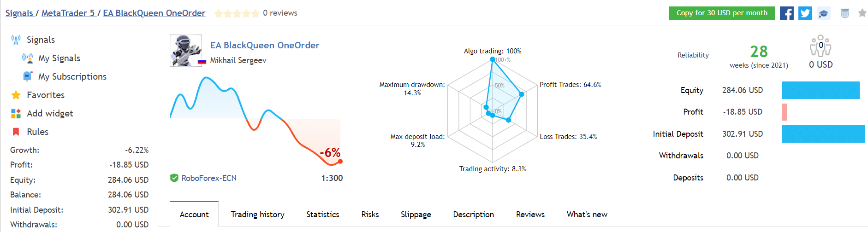The height and width of the screenshot is (232, 868).
Task: Open the Trading history tab
Action: [x=257, y=215]
